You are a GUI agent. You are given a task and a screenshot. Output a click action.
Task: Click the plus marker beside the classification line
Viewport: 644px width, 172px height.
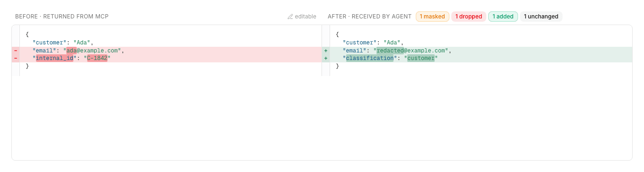[326, 58]
